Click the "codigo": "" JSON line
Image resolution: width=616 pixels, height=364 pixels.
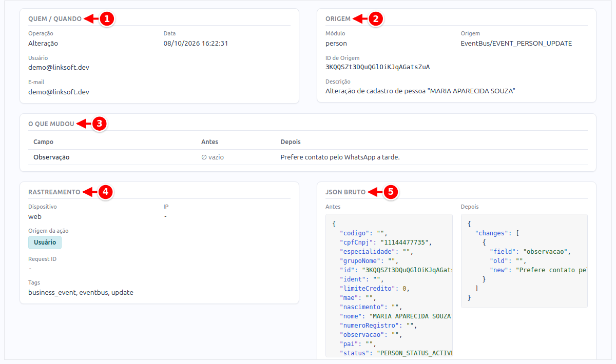pos(363,233)
